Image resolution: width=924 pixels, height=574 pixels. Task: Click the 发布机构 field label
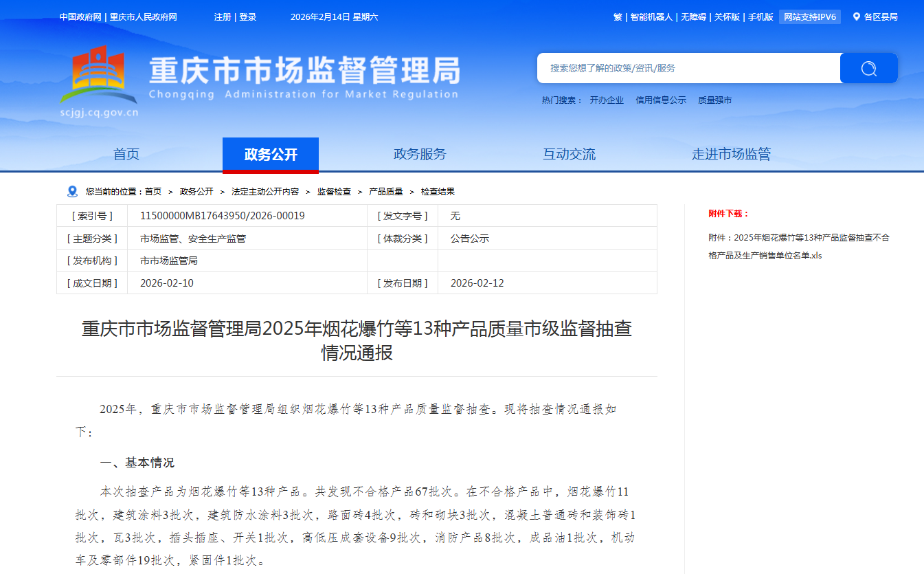tap(92, 261)
